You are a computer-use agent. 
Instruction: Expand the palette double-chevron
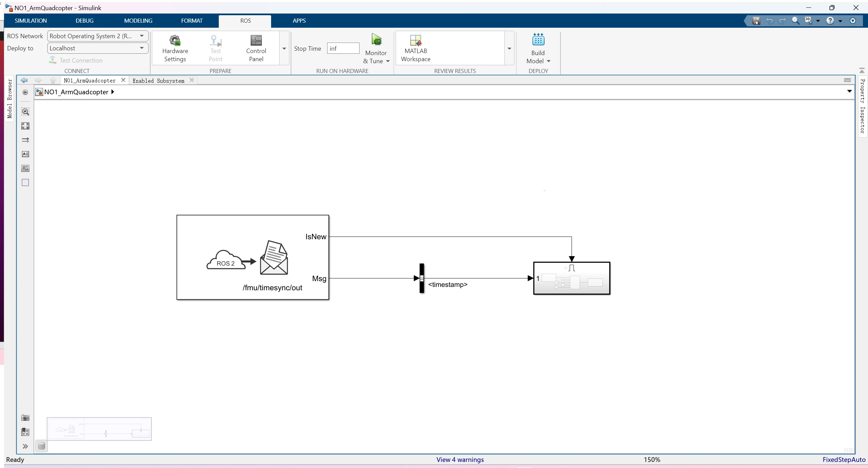(x=25, y=446)
